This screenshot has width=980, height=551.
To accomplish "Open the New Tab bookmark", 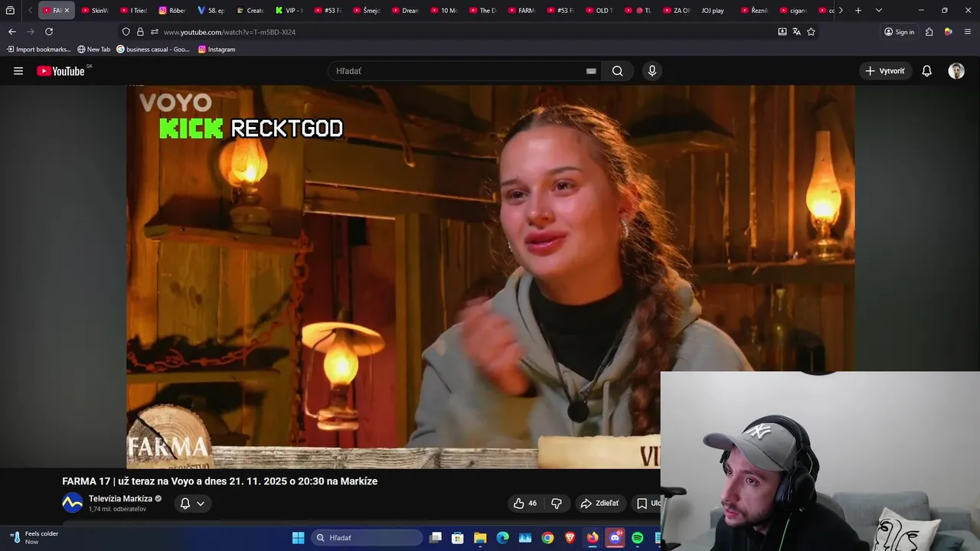I will [x=94, y=49].
